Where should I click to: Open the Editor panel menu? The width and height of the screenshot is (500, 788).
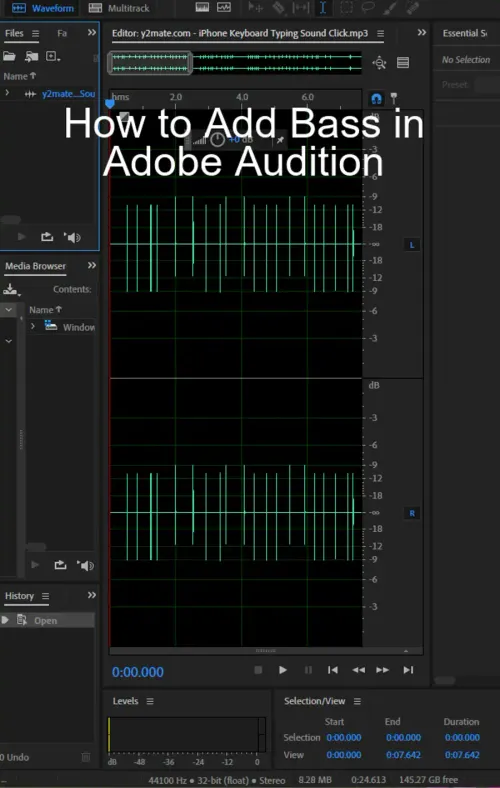tap(380, 33)
